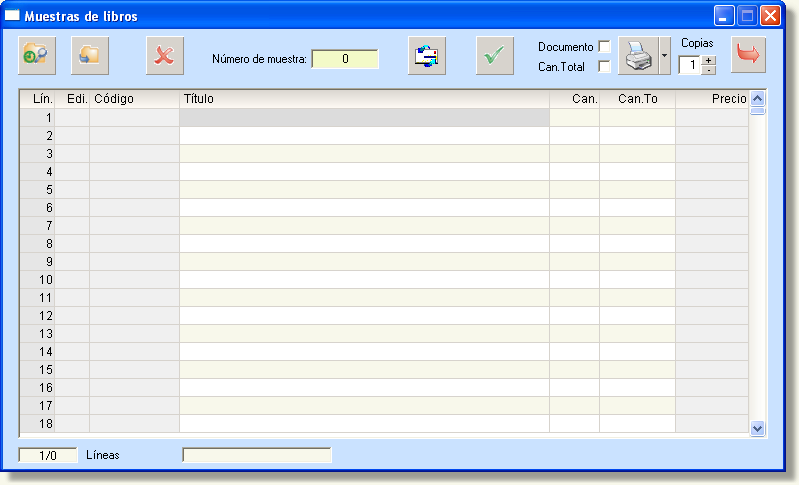
Task: Click the computer transfer icon button
Action: point(427,56)
